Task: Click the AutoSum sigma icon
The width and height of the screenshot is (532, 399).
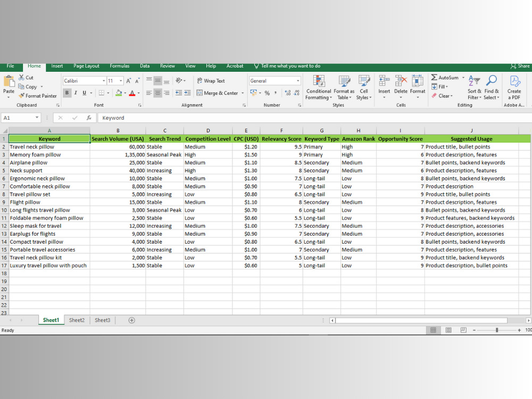Action: 434,77
